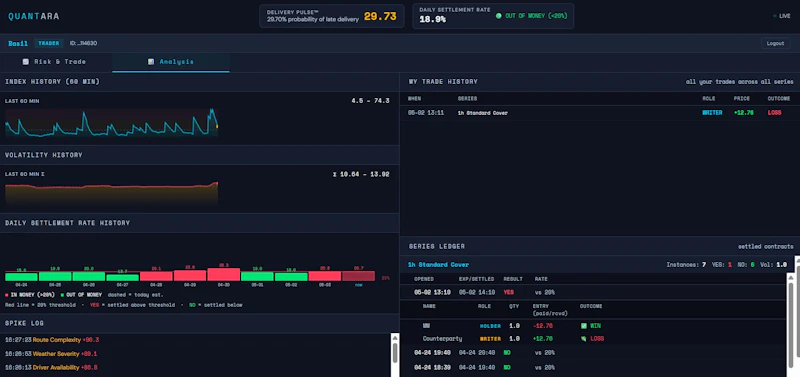Click the green WIN checkmark icon

(x=584, y=325)
